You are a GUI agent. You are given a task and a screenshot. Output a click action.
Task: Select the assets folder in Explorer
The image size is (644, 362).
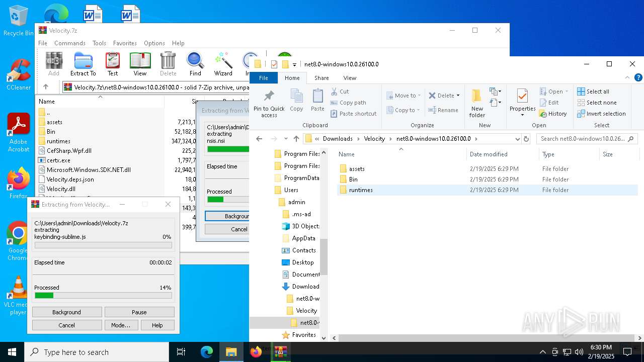coord(357,169)
